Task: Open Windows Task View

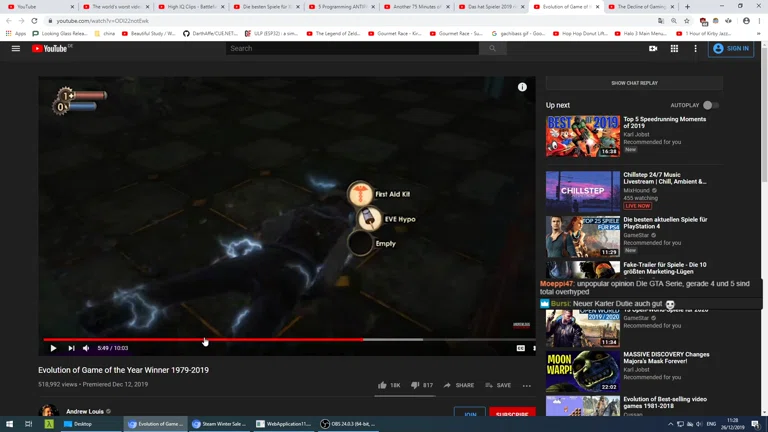Action: (28, 424)
